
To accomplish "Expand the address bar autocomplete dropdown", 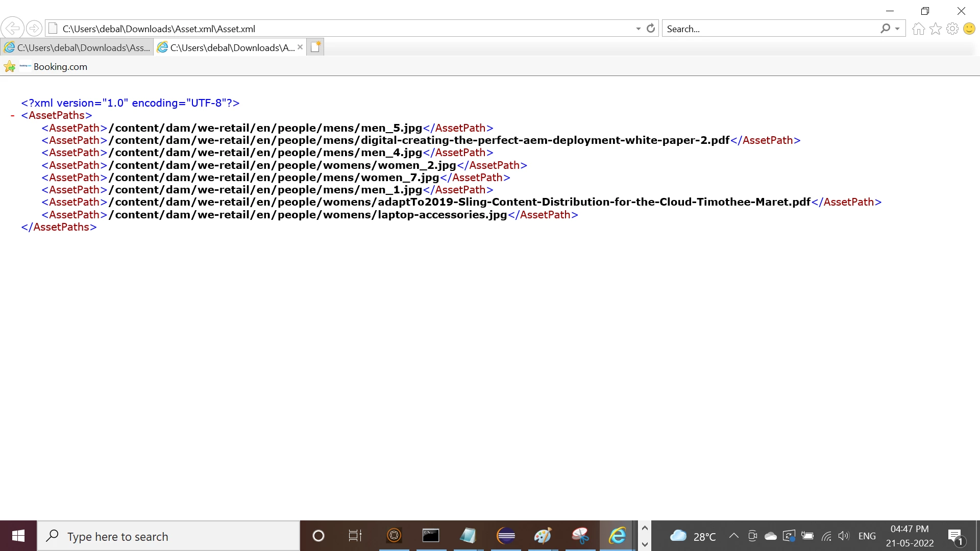I will 638,29.
